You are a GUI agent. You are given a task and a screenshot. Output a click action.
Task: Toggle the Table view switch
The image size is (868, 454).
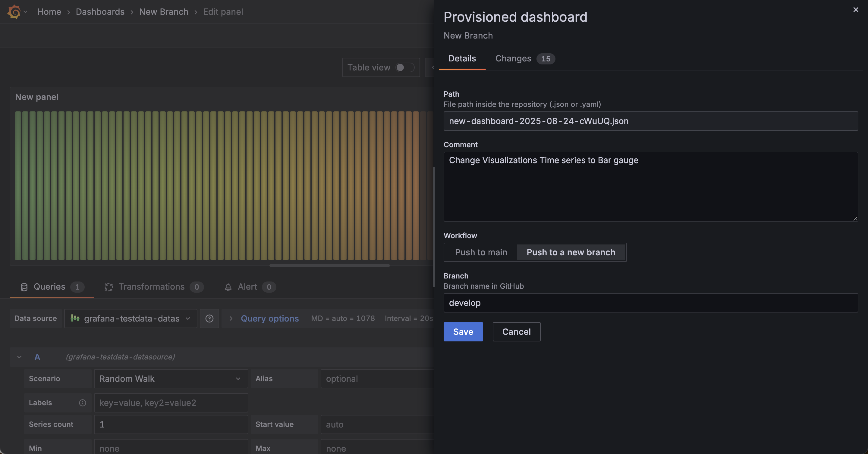tap(405, 68)
